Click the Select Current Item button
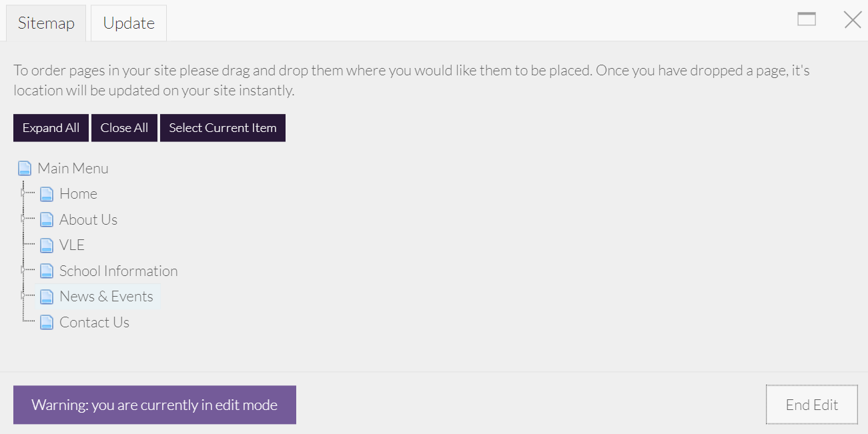Image resolution: width=868 pixels, height=434 pixels. tap(223, 128)
